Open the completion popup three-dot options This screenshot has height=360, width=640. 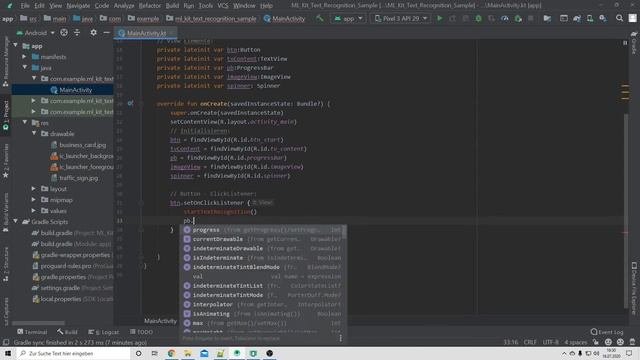coord(340,338)
